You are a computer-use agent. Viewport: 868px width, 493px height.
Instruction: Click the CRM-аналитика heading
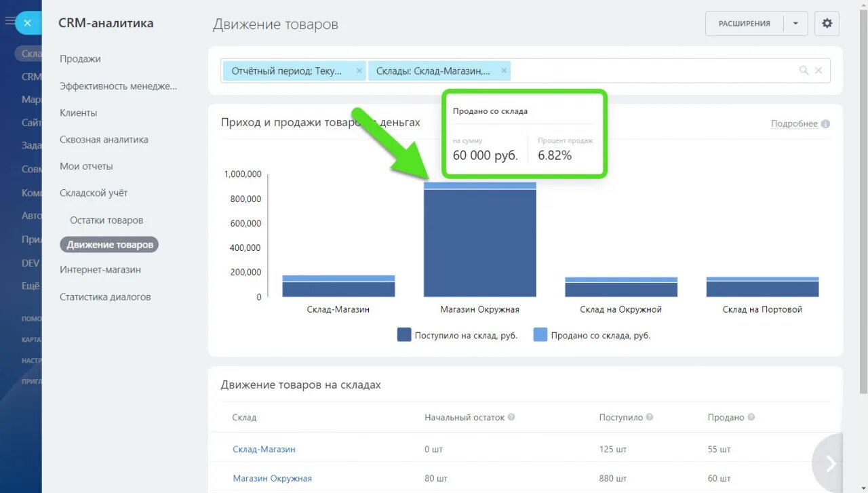106,23
